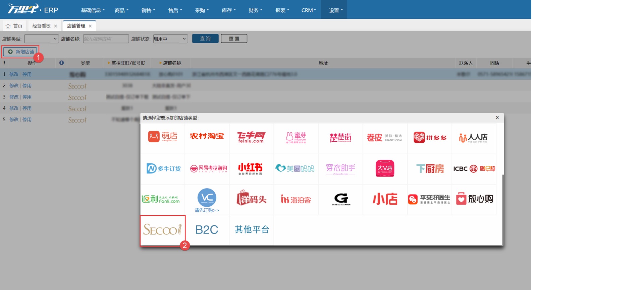The height and width of the screenshot is (290, 644).
Task: Choose the 穿衣助手 store type
Action: pyautogui.click(x=340, y=168)
